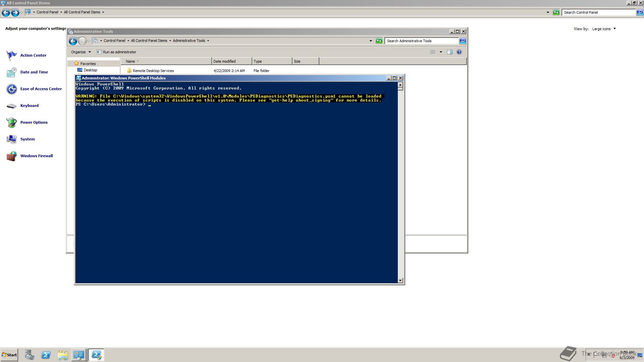Click All Control Panel Items breadcrumb in Administrative Tools
This screenshot has width=644, height=362.
[149, 41]
